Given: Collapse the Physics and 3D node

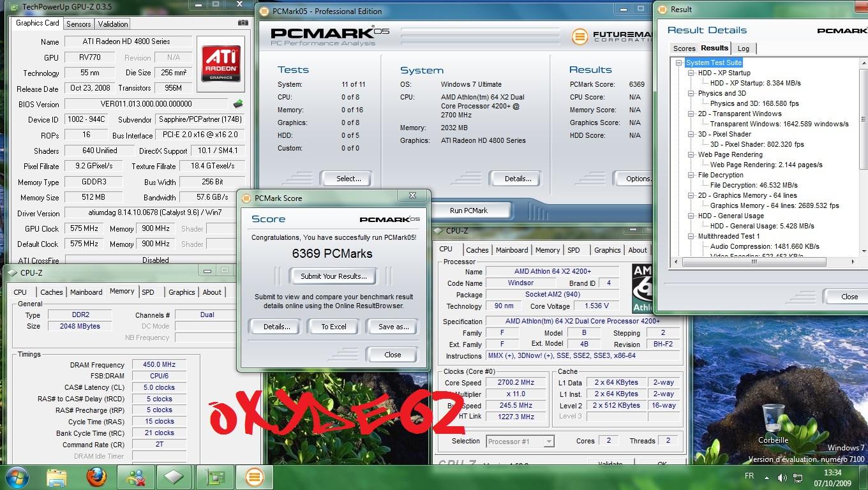Looking at the screenshot, I should [691, 93].
